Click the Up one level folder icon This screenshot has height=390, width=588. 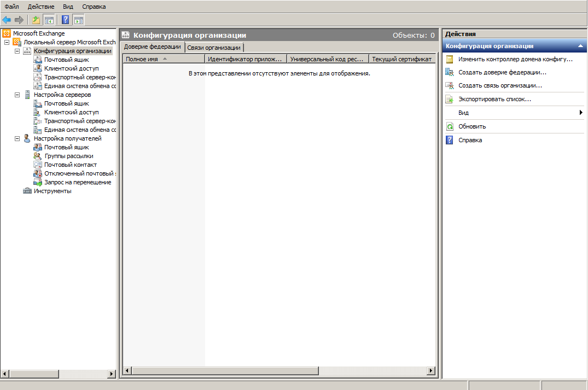[36, 20]
